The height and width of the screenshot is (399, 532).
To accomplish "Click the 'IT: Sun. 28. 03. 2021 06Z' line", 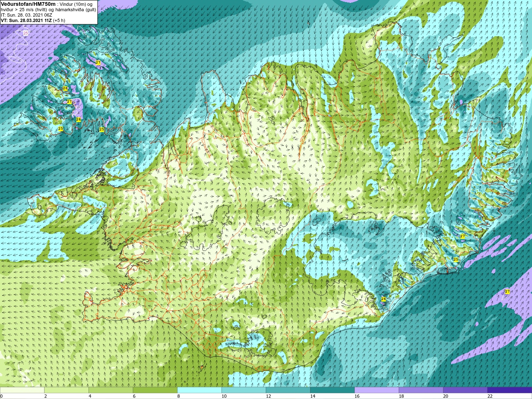I will coord(27,15).
